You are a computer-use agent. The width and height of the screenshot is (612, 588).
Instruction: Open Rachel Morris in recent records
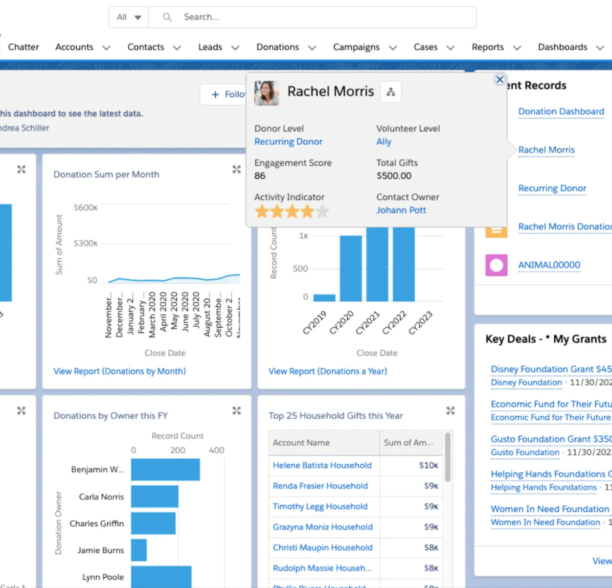546,150
